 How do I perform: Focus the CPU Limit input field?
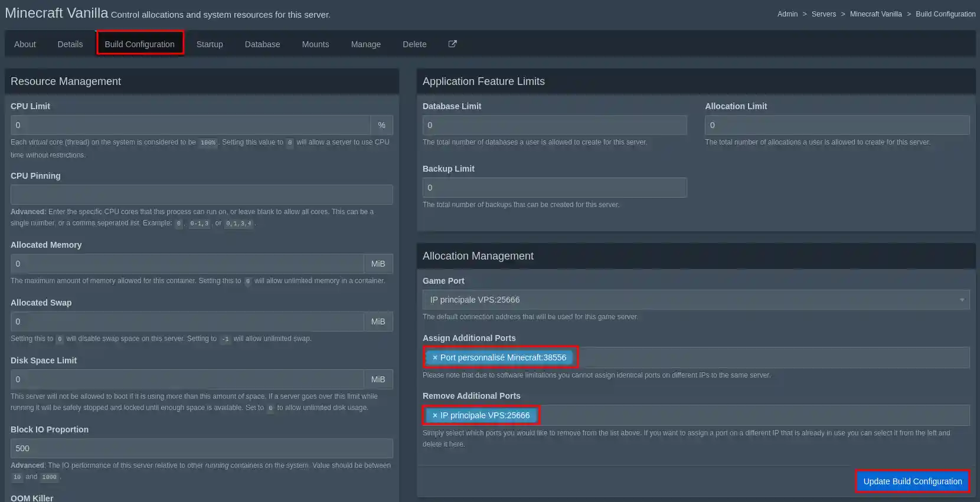click(191, 125)
